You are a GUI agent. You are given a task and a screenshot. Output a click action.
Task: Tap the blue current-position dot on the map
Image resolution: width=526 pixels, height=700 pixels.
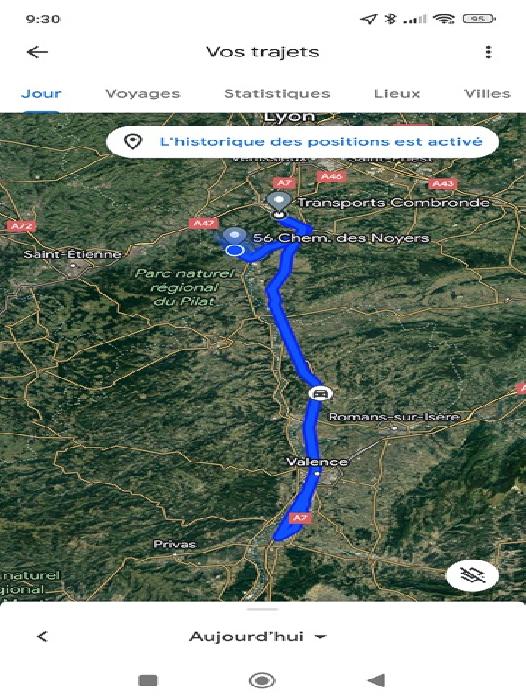234,250
